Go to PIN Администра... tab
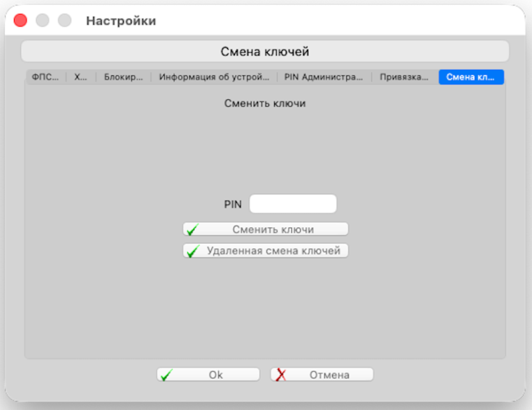532x410 pixels. (x=324, y=77)
